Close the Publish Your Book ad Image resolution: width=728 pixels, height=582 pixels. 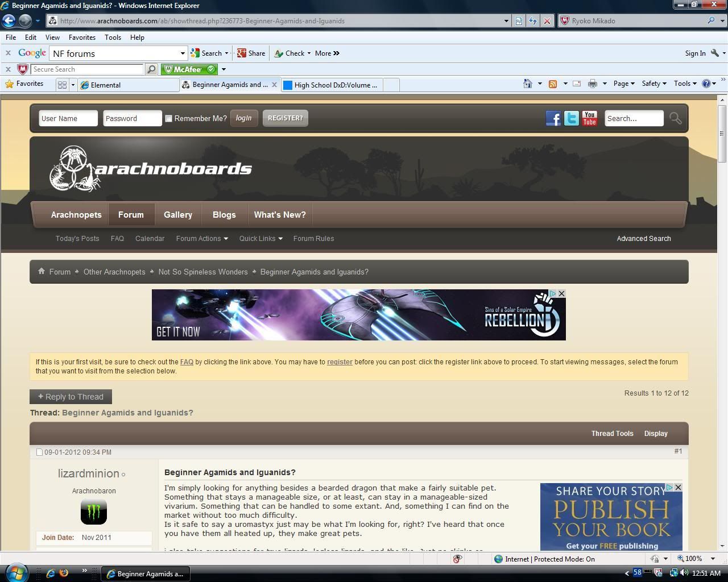click(x=678, y=488)
